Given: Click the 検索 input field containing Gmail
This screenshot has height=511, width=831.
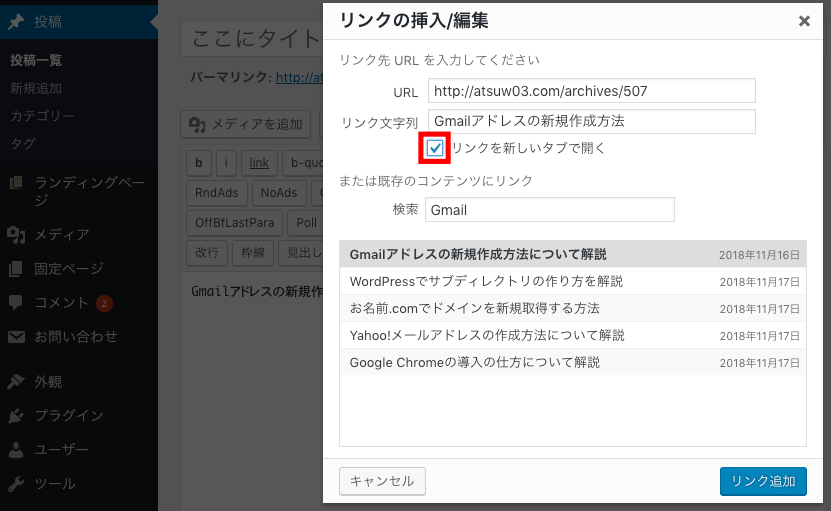Looking at the screenshot, I should (x=550, y=210).
